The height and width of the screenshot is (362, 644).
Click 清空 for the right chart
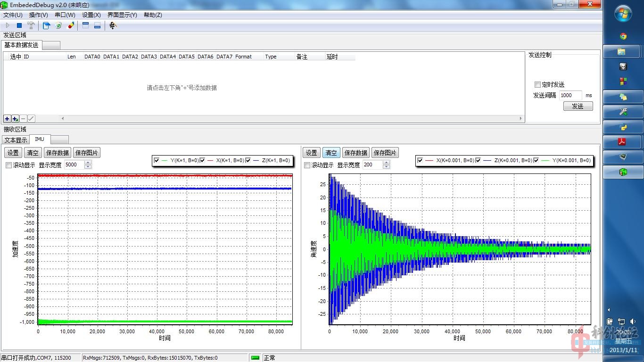pyautogui.click(x=331, y=153)
